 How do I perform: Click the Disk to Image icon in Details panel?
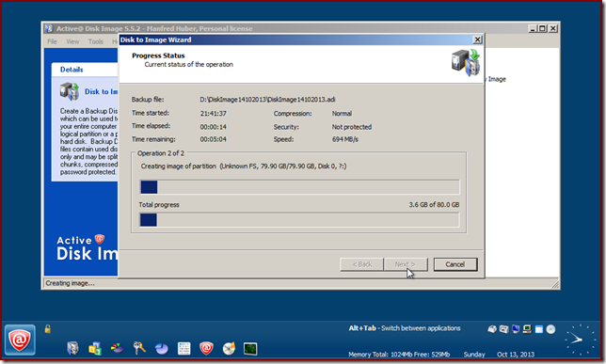coord(70,91)
